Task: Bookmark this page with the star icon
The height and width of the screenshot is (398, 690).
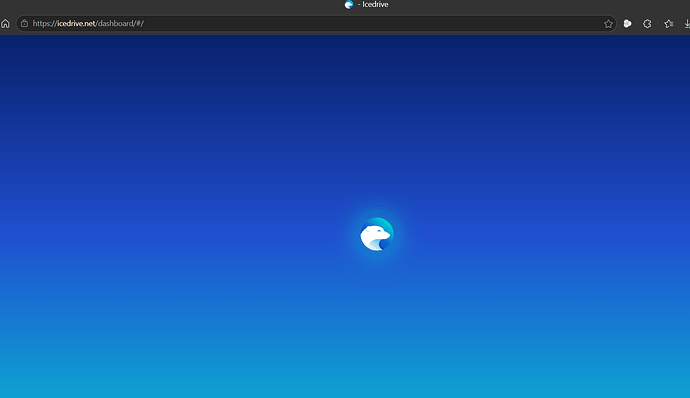Action: coord(608,24)
